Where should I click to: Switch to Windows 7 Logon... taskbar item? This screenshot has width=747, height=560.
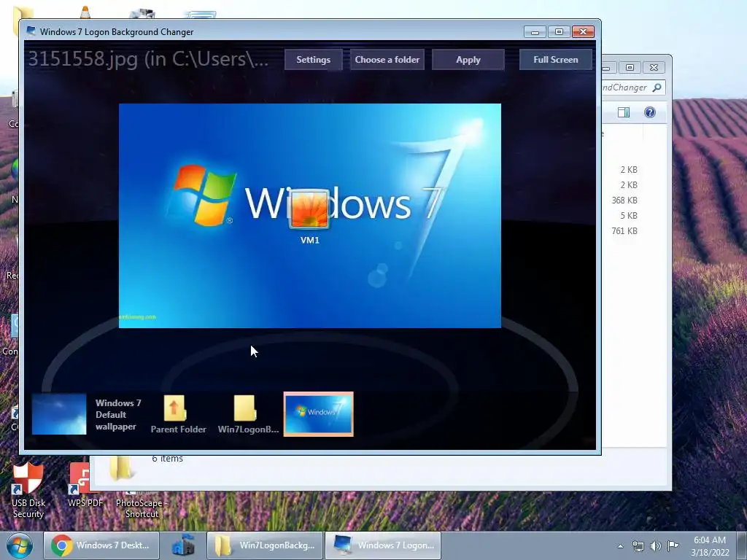click(x=383, y=545)
